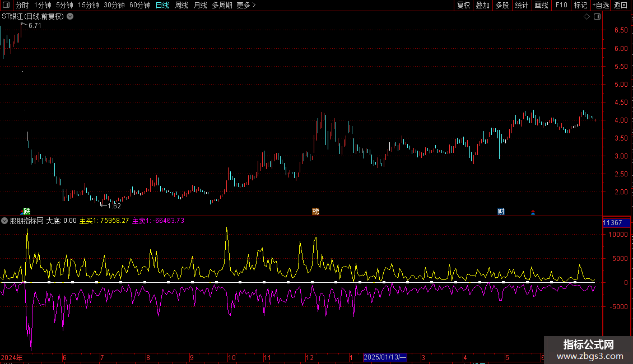Click the 1.62 low price label
633x364 pixels.
tap(114, 206)
